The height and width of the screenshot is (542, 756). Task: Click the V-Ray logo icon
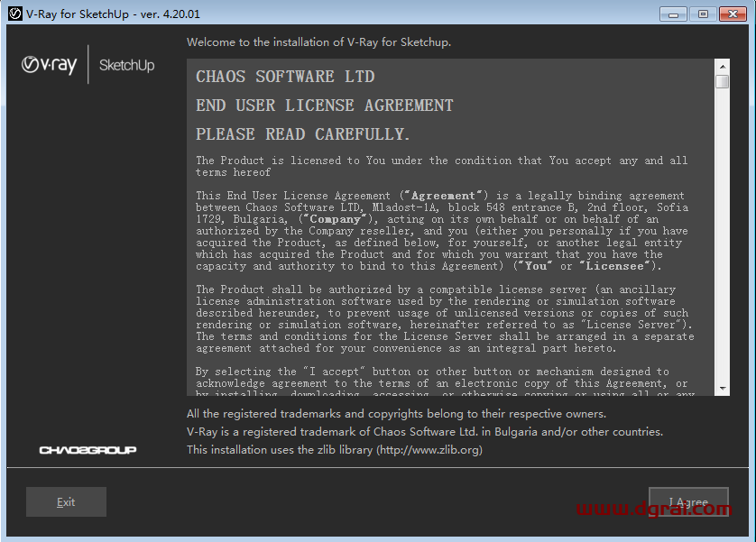tap(49, 65)
